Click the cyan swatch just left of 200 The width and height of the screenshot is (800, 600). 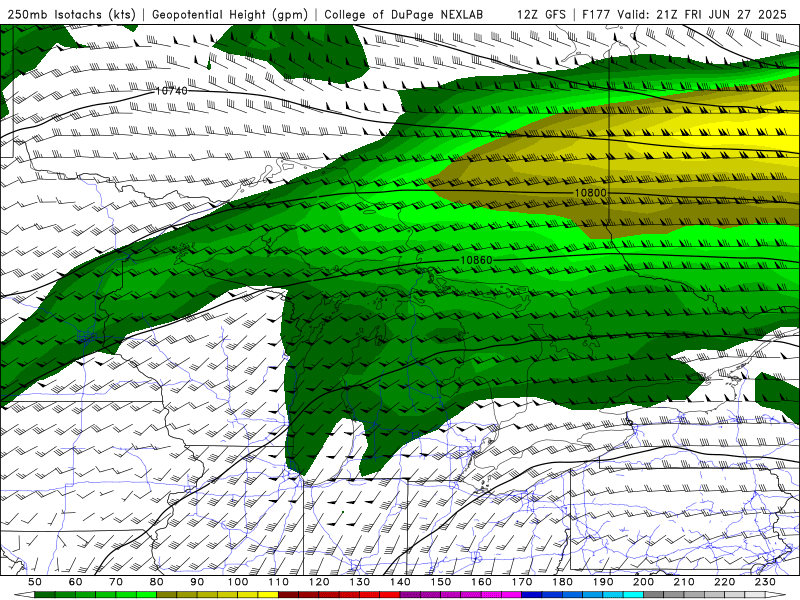(633, 595)
